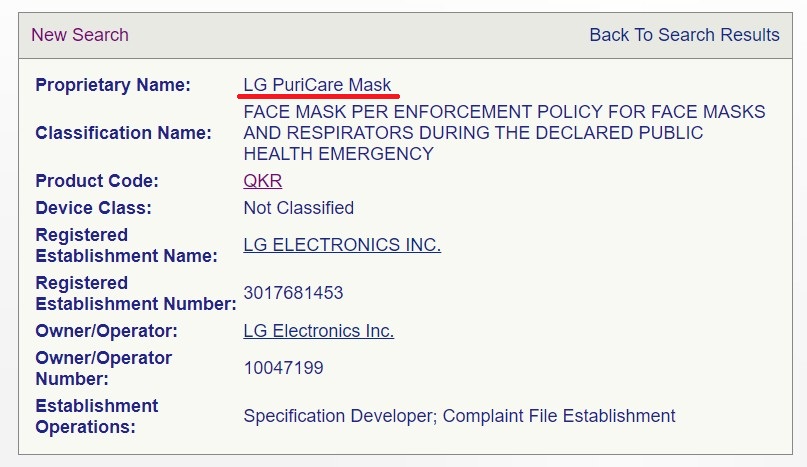Click the face mask classification description text
Image resolution: width=807 pixels, height=467 pixels.
(504, 133)
